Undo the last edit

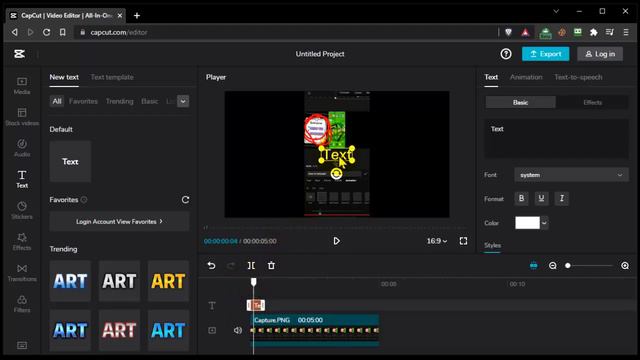[x=211, y=266]
